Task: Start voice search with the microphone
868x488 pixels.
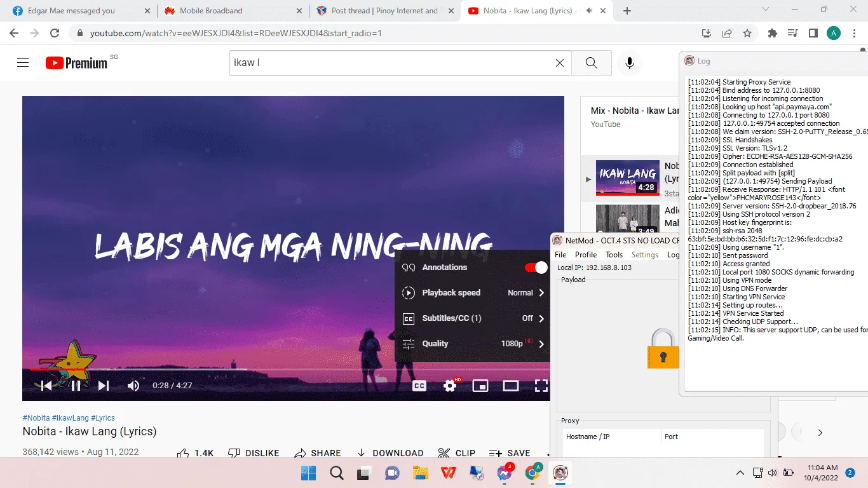Action: pyautogui.click(x=630, y=63)
